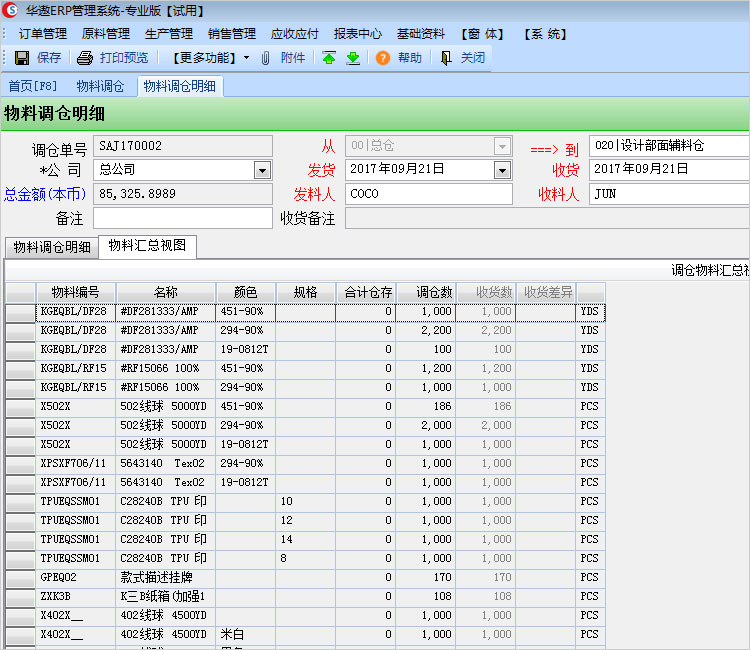Click the 调仓单号 field SAJ170002
Viewport: 750px width, 650px height.
point(183,146)
